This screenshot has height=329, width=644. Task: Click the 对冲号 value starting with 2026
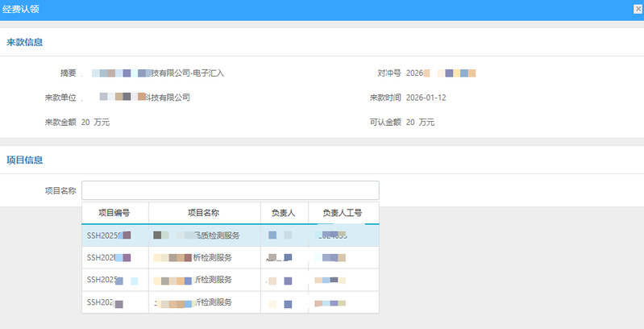(x=441, y=73)
